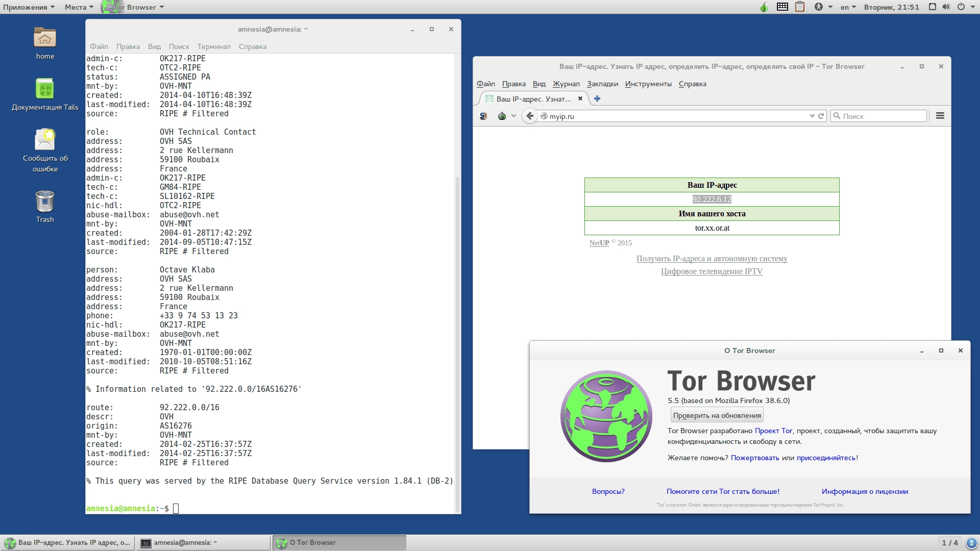The height and width of the screenshot is (551, 980).
Task: Click the NetUP link on myip.ru
Action: (x=599, y=243)
